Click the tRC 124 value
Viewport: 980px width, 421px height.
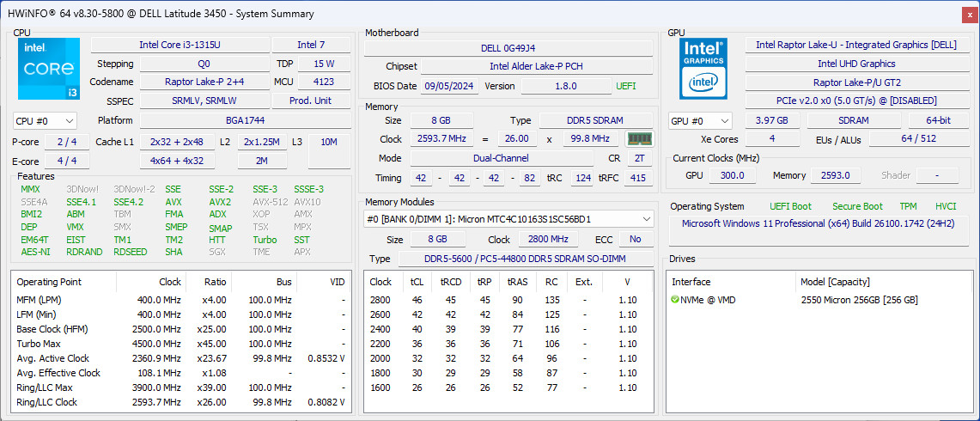point(583,179)
